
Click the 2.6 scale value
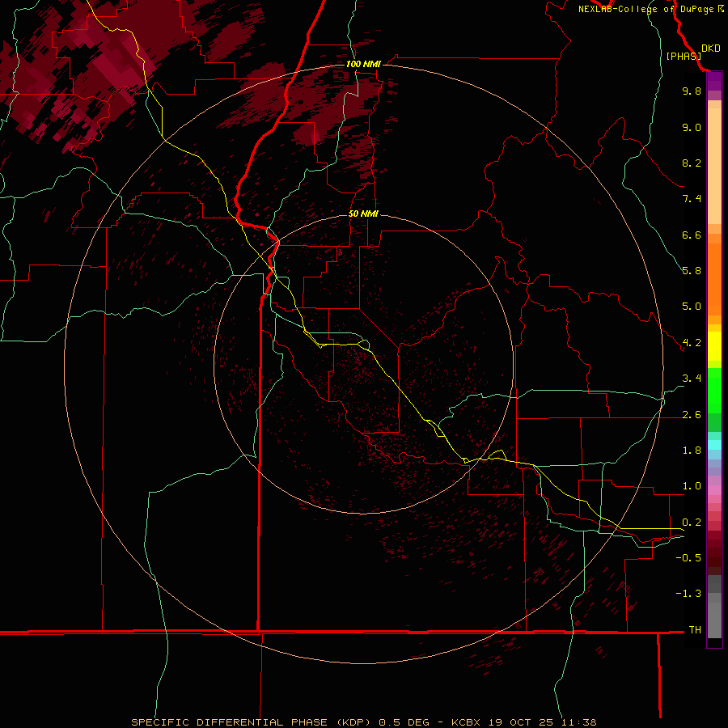point(692,415)
